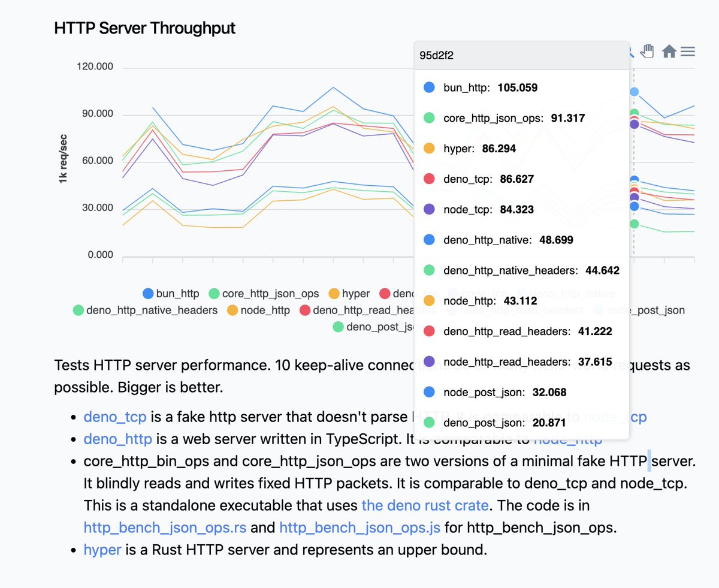Click the "1k req/sec" y-axis title
Screen dimensions: 719x588
click(63, 159)
